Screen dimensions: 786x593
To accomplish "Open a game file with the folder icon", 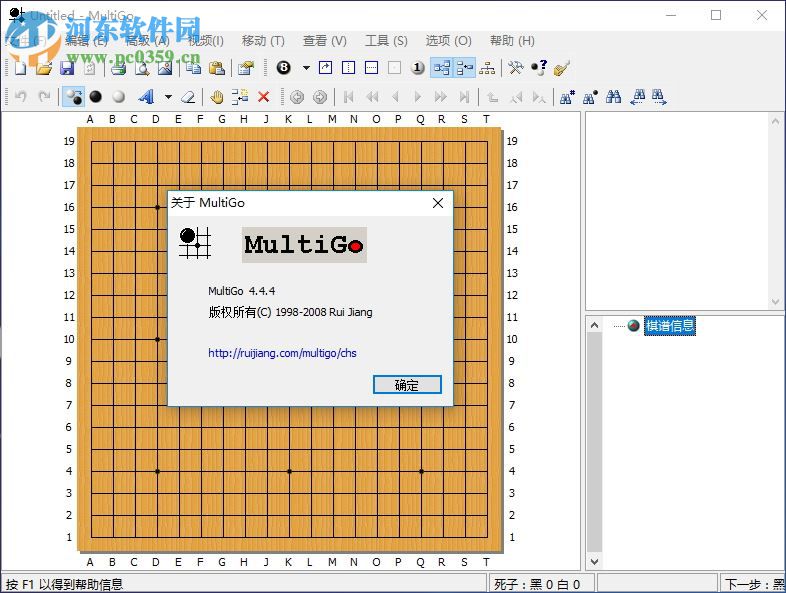I will [44, 68].
